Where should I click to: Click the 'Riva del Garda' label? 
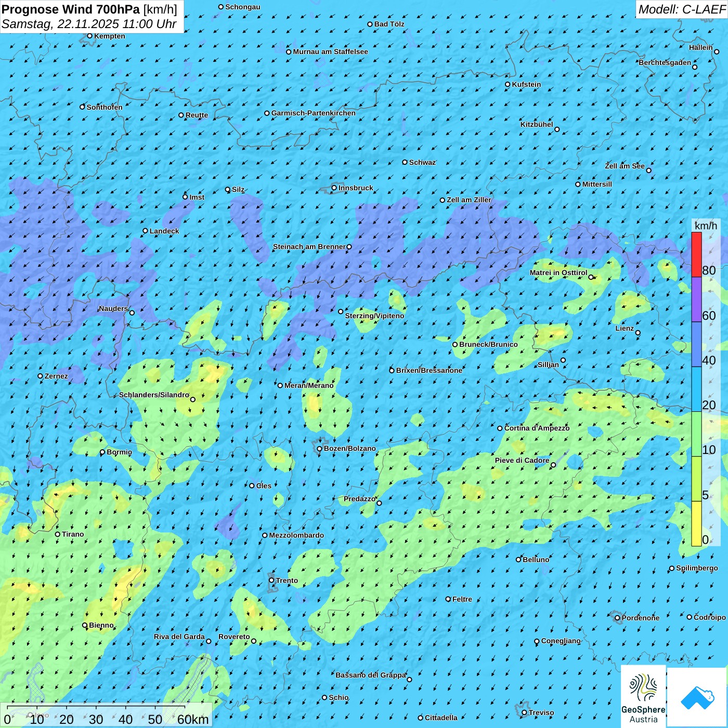point(179,636)
